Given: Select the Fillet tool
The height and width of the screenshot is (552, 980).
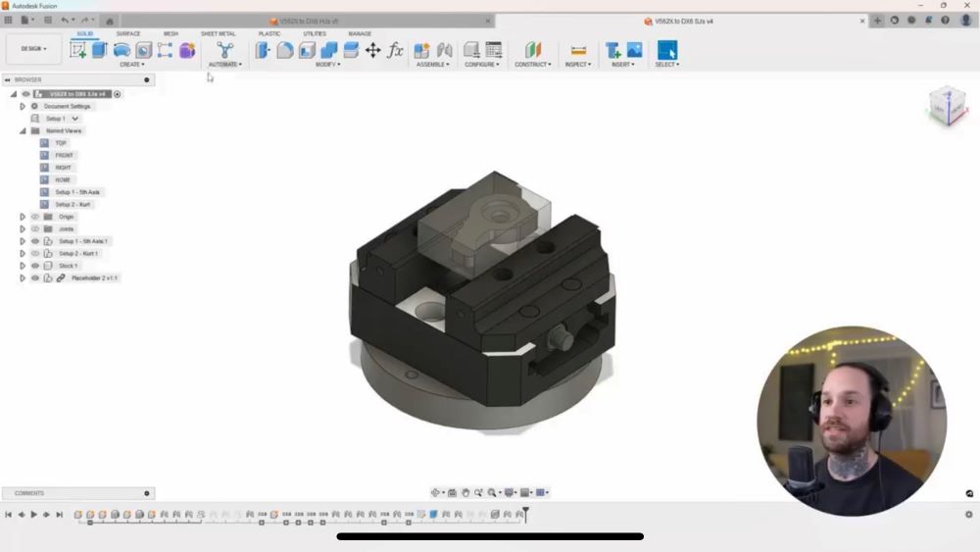Looking at the screenshot, I should point(285,50).
